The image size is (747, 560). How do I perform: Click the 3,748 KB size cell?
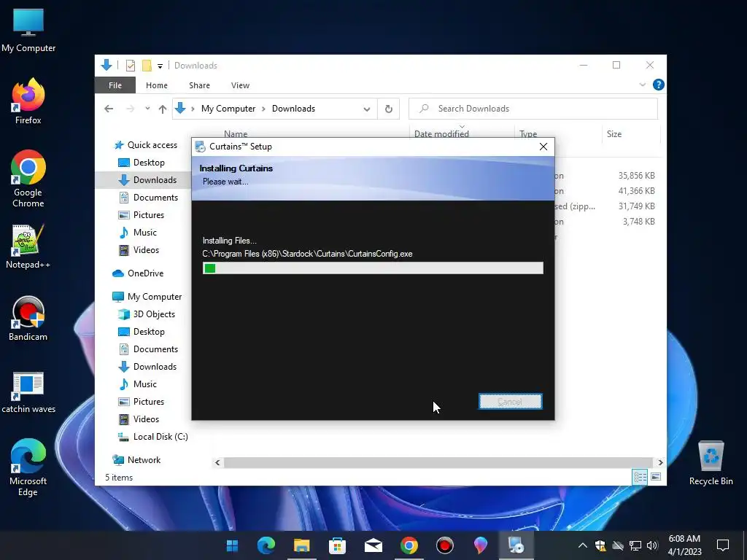638,222
